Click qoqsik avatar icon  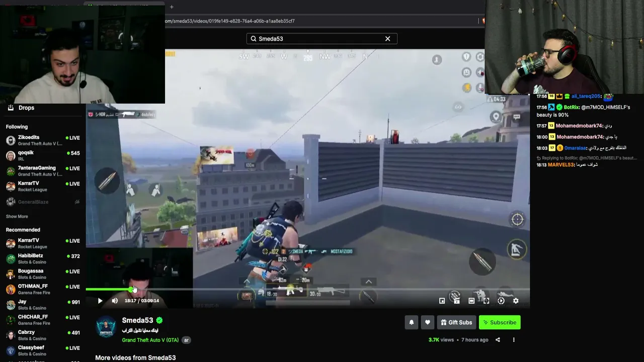[x=11, y=156]
